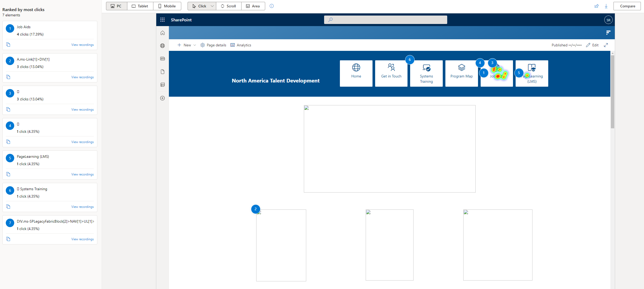Switch heatmap device view to Tablet
This screenshot has width=644, height=289.
[x=140, y=6]
